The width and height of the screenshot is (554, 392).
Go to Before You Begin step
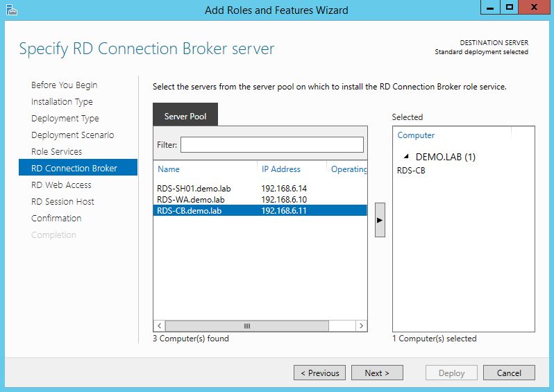[64, 85]
